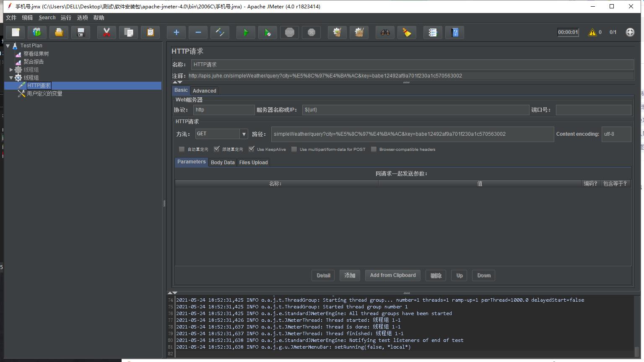
Task: Click the log panel split arrows
Action: 172,293
